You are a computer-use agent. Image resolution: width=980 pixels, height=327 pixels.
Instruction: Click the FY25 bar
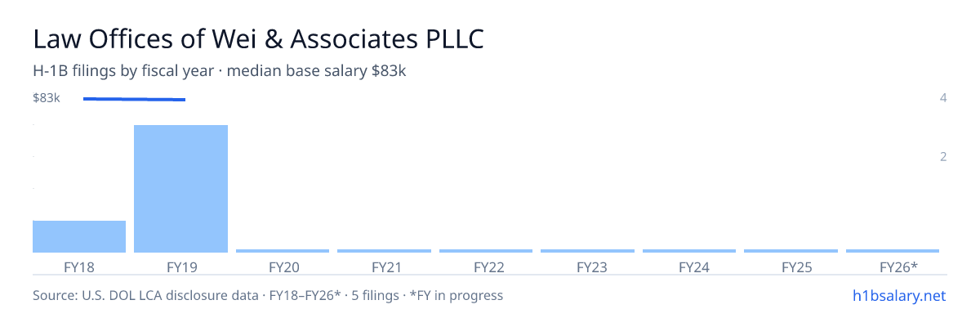click(791, 251)
